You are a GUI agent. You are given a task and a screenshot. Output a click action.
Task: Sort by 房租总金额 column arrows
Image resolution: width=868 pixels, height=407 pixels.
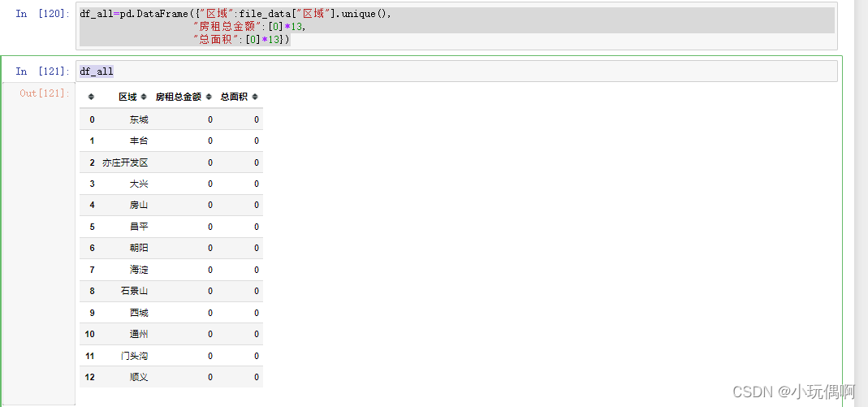click(209, 97)
